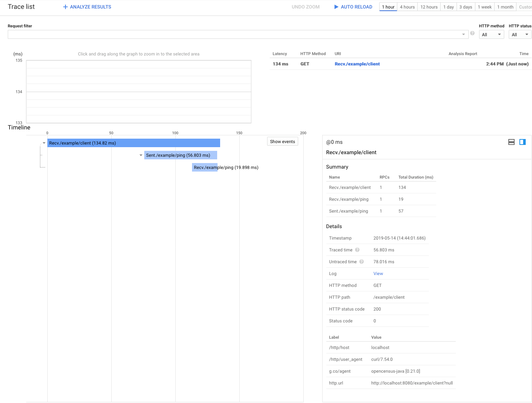Click the Total Duration (ms) column header
This screenshot has width=532, height=403.
[416, 177]
